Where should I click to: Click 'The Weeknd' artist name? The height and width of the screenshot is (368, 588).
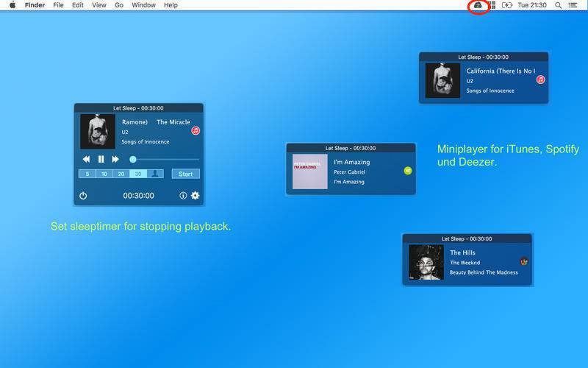click(x=465, y=263)
